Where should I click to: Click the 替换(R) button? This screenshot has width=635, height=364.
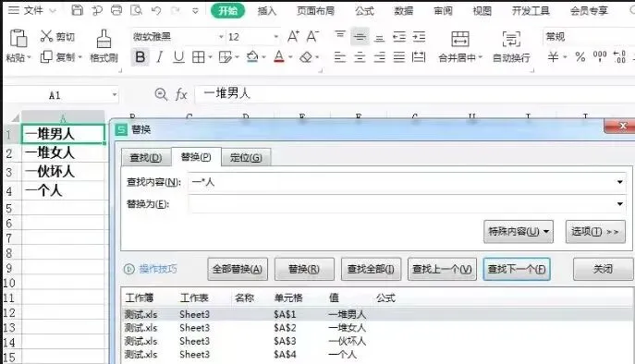[x=304, y=269]
